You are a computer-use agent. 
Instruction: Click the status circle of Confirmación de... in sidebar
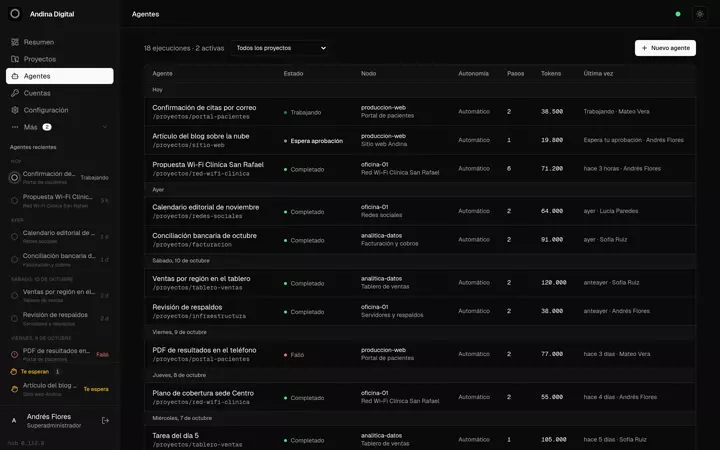pos(14,177)
